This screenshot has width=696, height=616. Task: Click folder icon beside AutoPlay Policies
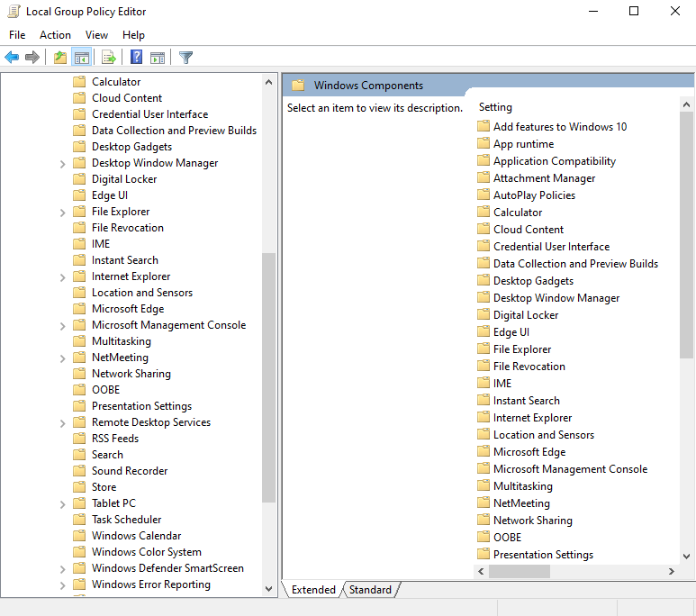[x=484, y=195]
